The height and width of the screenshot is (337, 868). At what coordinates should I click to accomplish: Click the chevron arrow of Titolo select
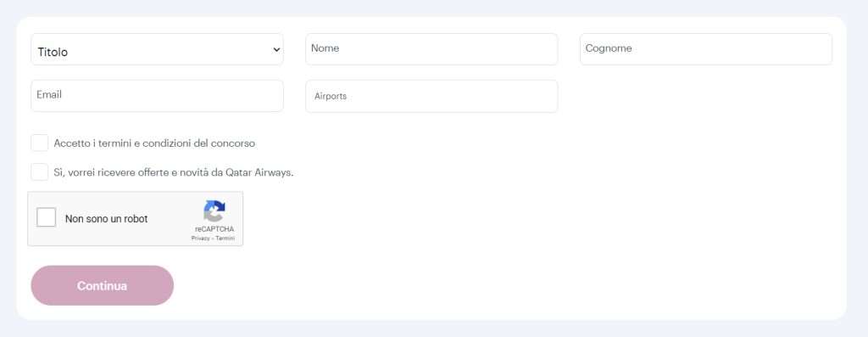[x=276, y=50]
